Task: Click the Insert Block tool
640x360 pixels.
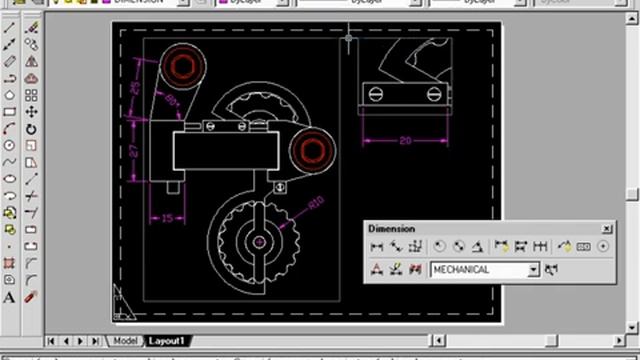Action: (9, 213)
